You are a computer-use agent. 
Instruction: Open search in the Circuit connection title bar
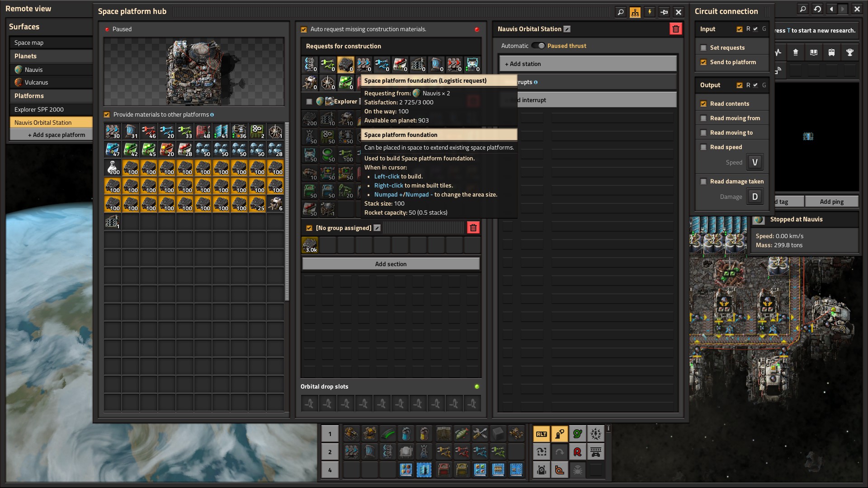tap(803, 9)
